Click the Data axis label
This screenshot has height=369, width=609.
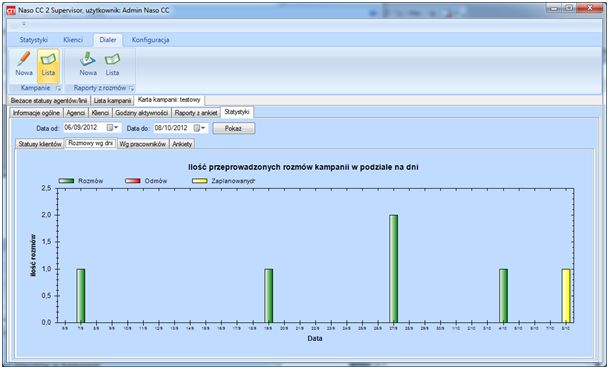[315, 338]
